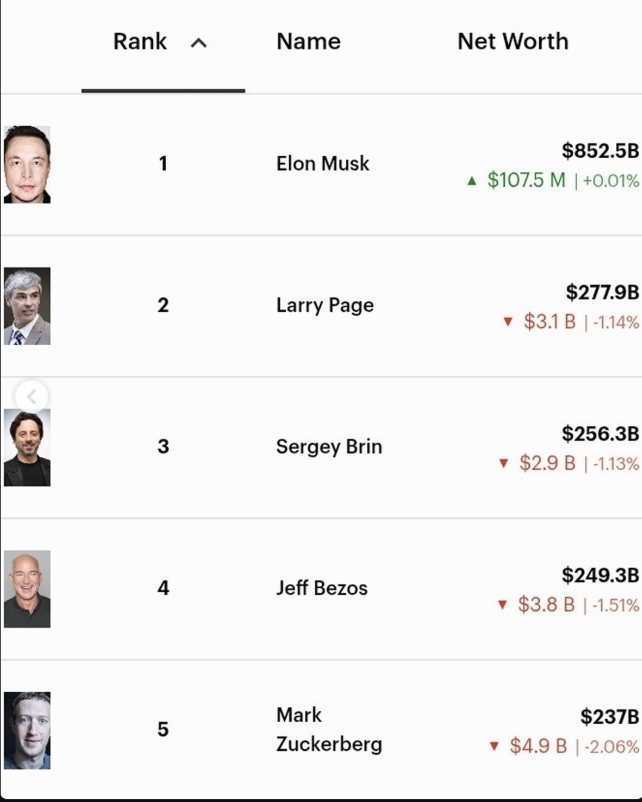
Task: Open the Larry Page name link
Action: pyautogui.click(x=324, y=305)
